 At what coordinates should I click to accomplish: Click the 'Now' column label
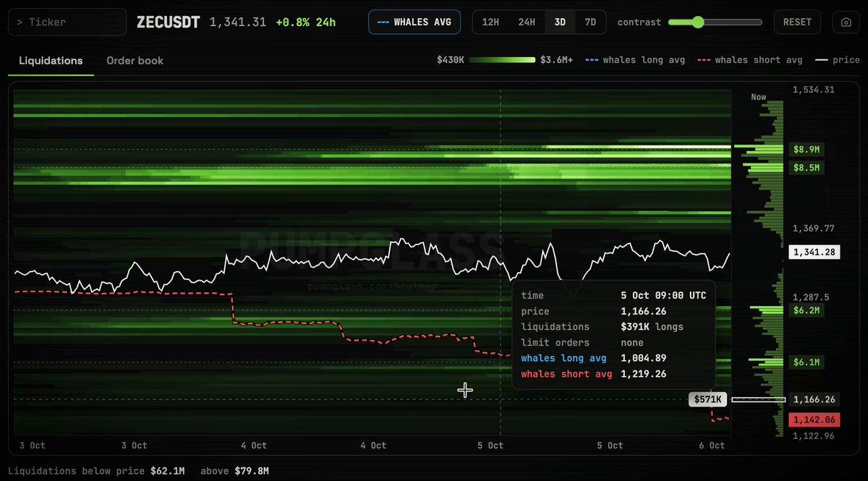coord(759,97)
